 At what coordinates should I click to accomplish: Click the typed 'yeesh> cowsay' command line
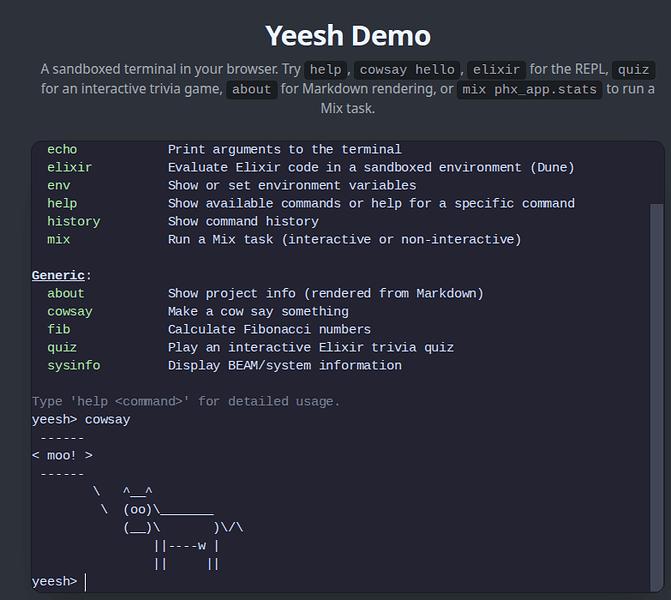[81, 419]
